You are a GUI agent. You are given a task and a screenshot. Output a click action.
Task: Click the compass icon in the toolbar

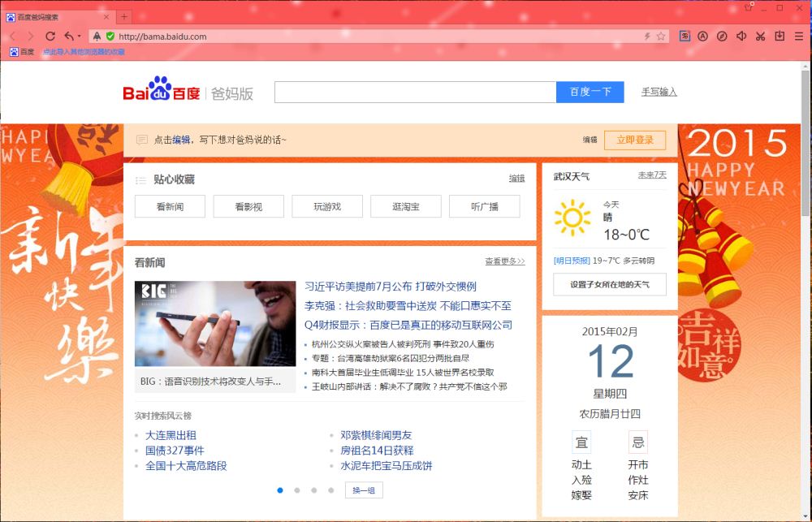tap(723, 36)
